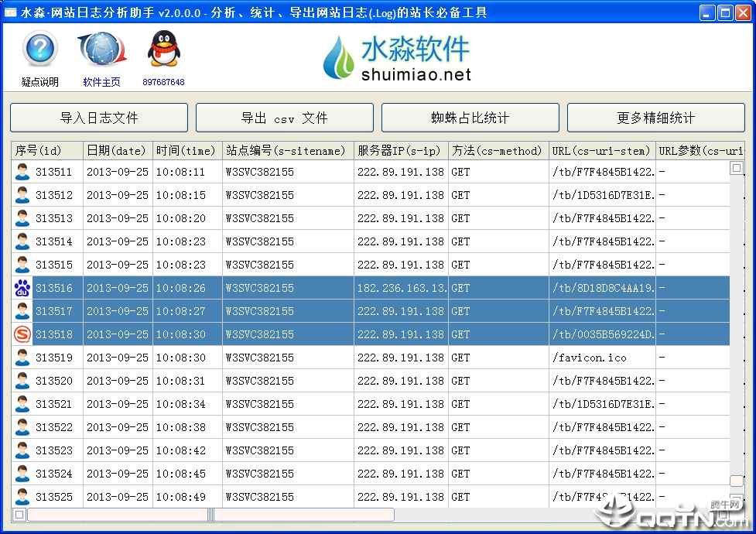Click user icon of row 313513

[x=22, y=218]
